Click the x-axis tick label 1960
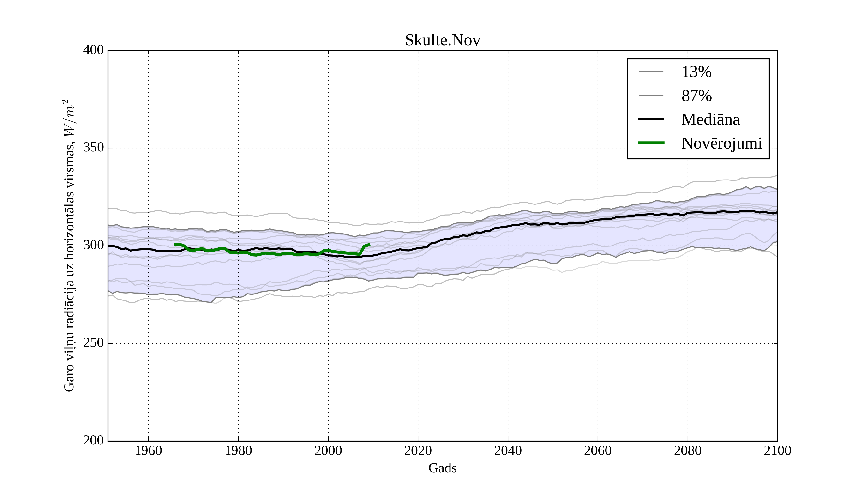The height and width of the screenshot is (504, 864). (x=148, y=450)
